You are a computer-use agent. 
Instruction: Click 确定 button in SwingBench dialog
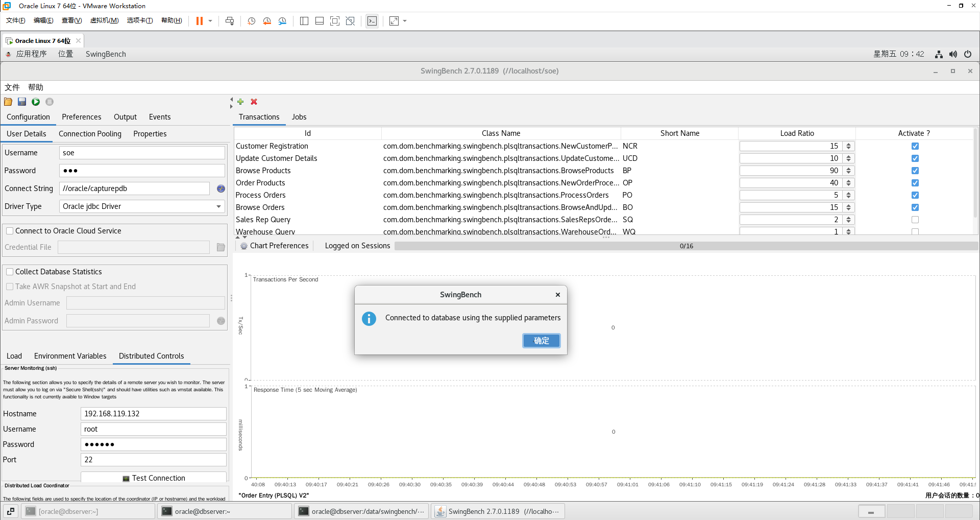point(542,341)
